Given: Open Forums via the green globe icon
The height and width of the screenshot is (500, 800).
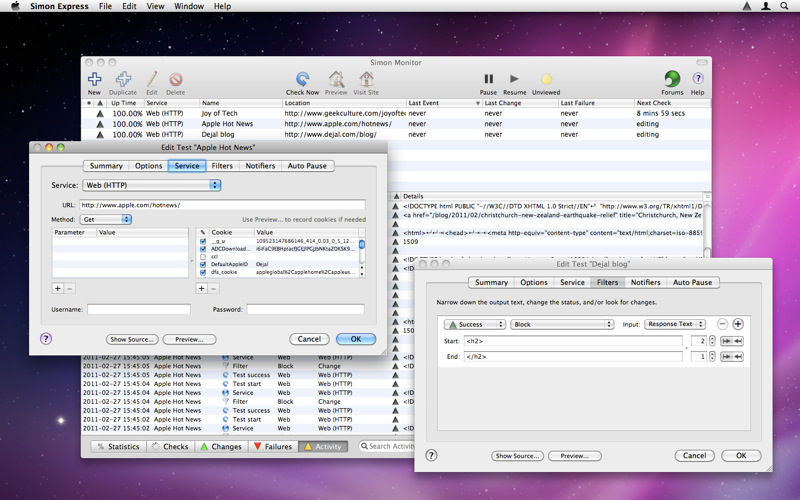Looking at the screenshot, I should pos(672,79).
